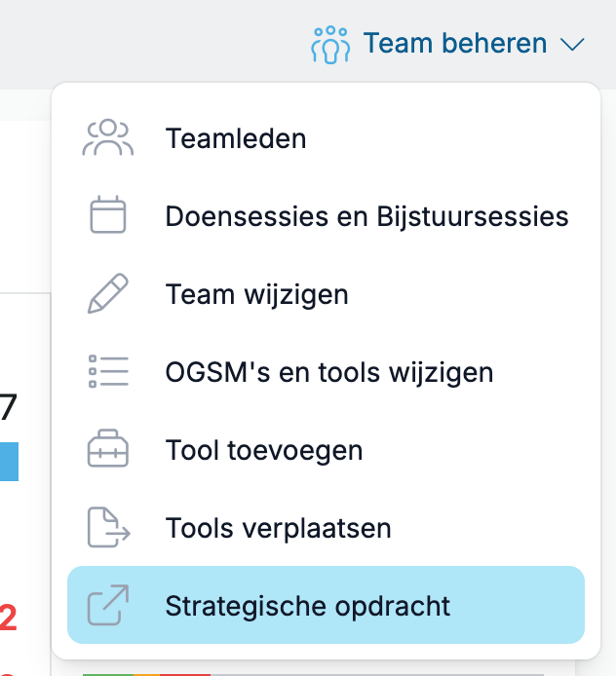Open the highlighted Strategische opdracht item
The width and height of the screenshot is (616, 676).
327,605
